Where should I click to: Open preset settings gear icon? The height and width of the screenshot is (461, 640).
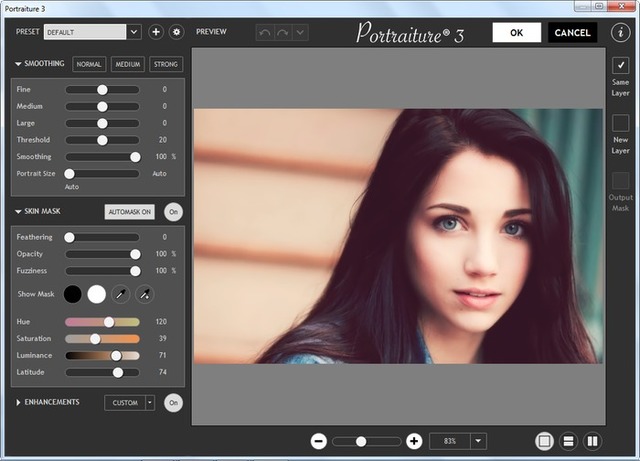point(176,32)
